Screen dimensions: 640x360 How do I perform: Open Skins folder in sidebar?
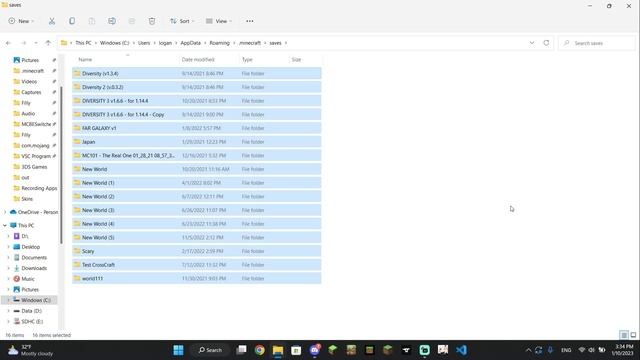pos(27,199)
